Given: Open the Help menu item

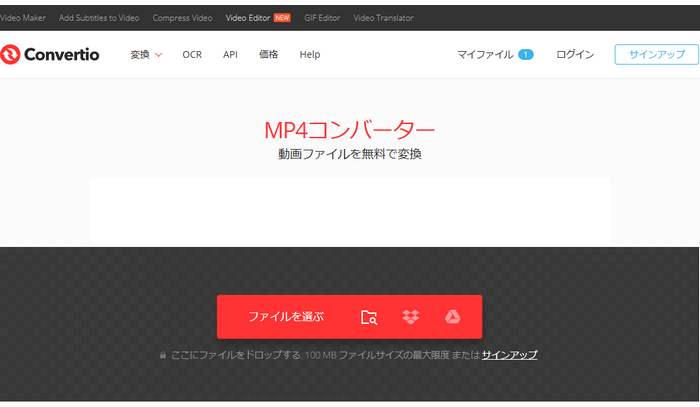Looking at the screenshot, I should 310,55.
